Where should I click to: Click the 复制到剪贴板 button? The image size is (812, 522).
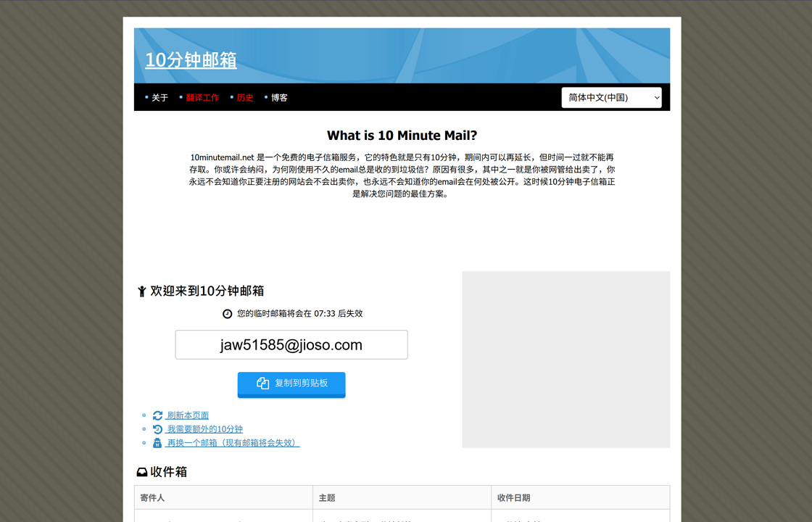click(x=291, y=384)
